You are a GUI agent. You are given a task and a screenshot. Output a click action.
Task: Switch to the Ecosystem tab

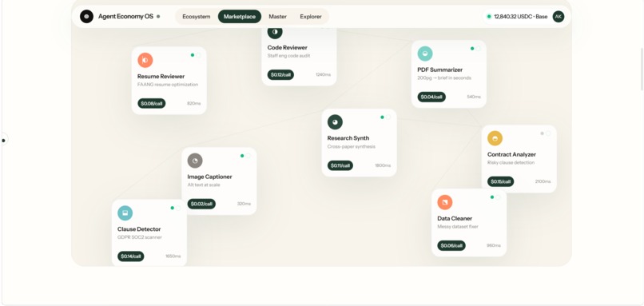coord(197,17)
